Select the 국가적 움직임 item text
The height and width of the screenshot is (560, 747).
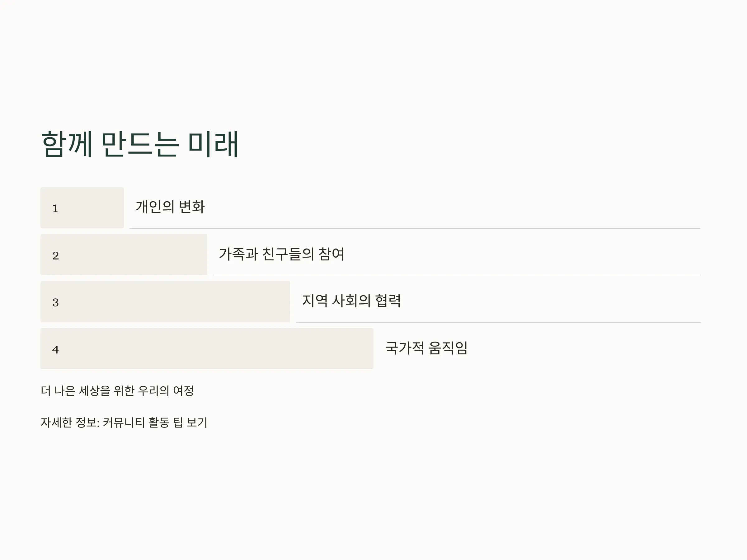426,348
